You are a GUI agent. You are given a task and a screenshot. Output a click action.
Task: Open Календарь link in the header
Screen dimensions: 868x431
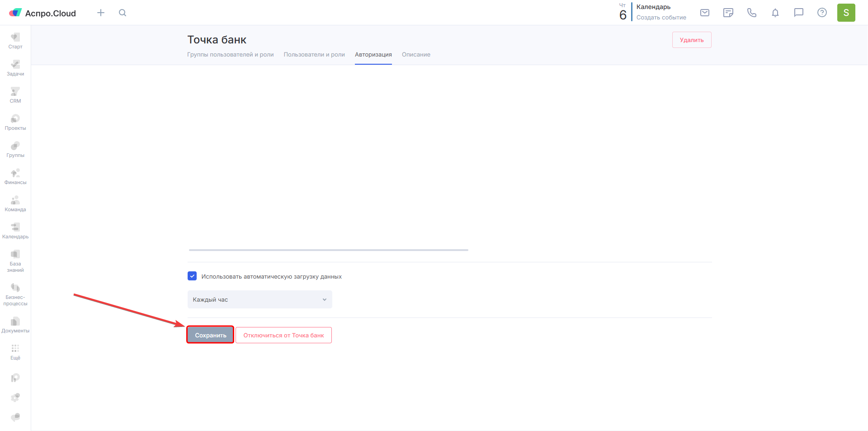pyautogui.click(x=653, y=7)
